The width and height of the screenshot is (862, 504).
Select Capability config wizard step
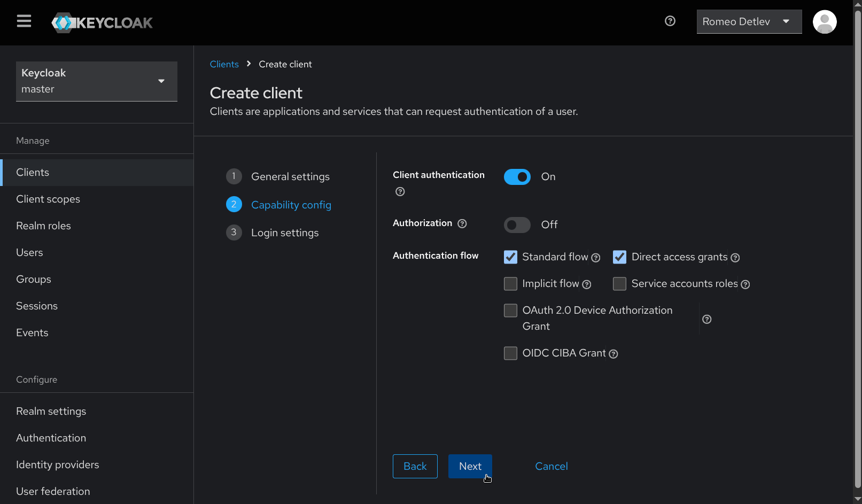[x=278, y=205]
